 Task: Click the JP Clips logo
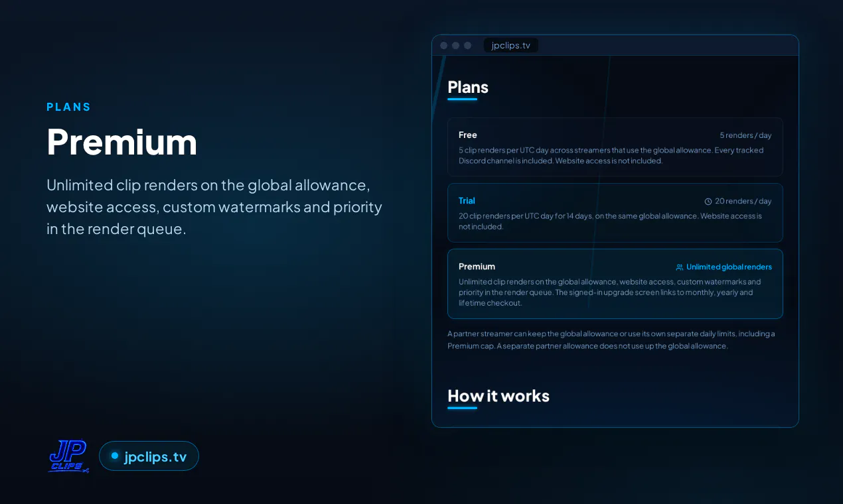tap(68, 456)
